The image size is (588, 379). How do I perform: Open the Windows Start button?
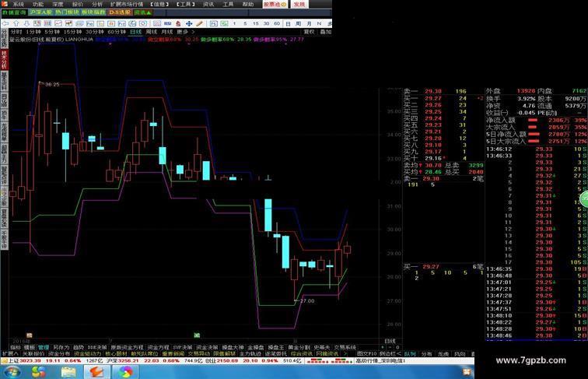coord(12,372)
